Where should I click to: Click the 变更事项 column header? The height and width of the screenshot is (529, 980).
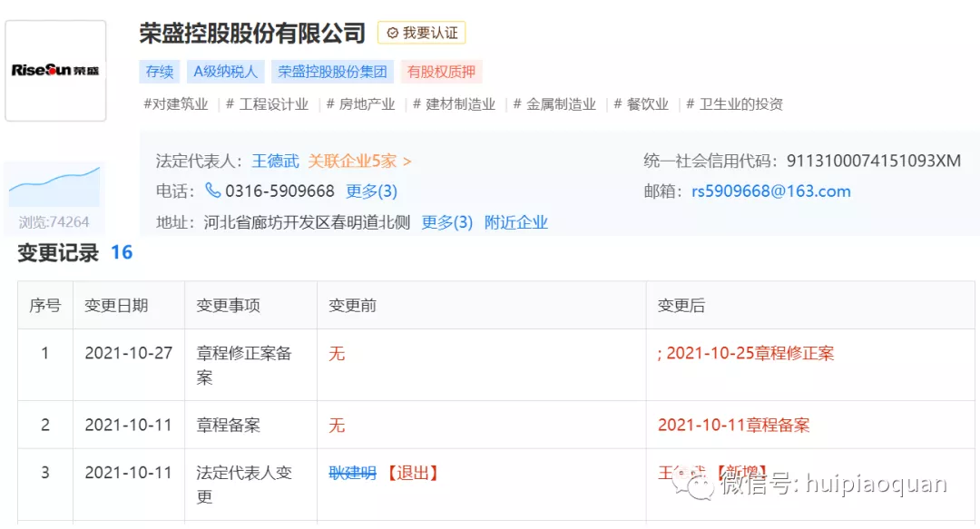228,306
